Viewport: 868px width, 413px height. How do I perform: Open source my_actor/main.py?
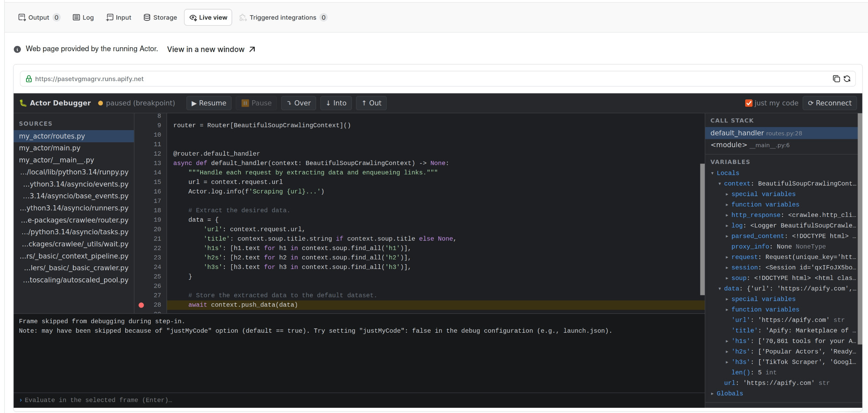coord(74,148)
